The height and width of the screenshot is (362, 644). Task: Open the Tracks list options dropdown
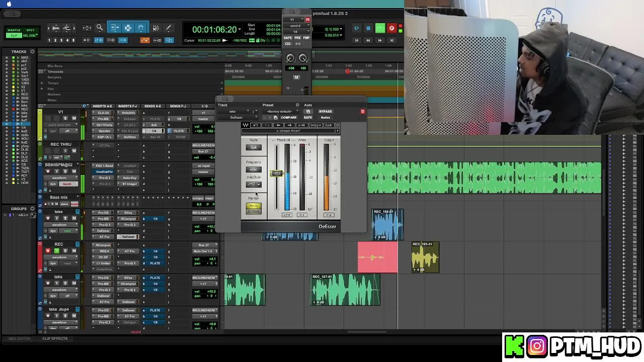(32, 51)
